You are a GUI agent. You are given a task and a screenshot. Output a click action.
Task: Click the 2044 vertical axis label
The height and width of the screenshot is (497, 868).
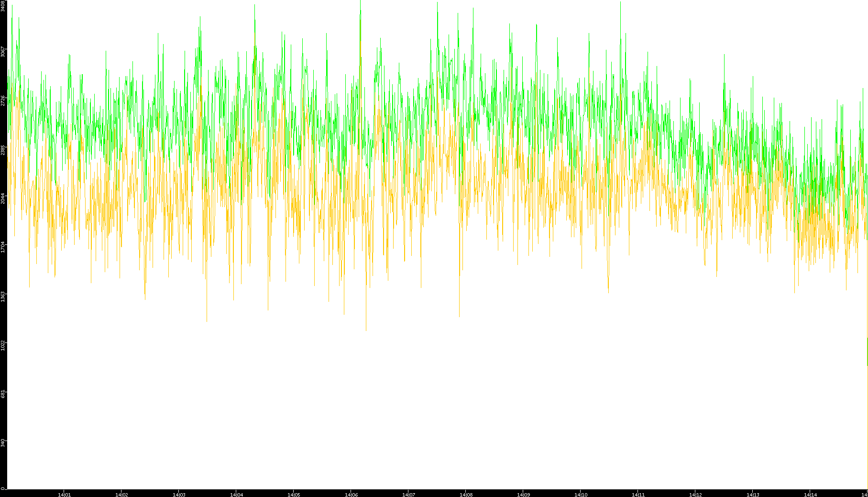click(x=3, y=199)
